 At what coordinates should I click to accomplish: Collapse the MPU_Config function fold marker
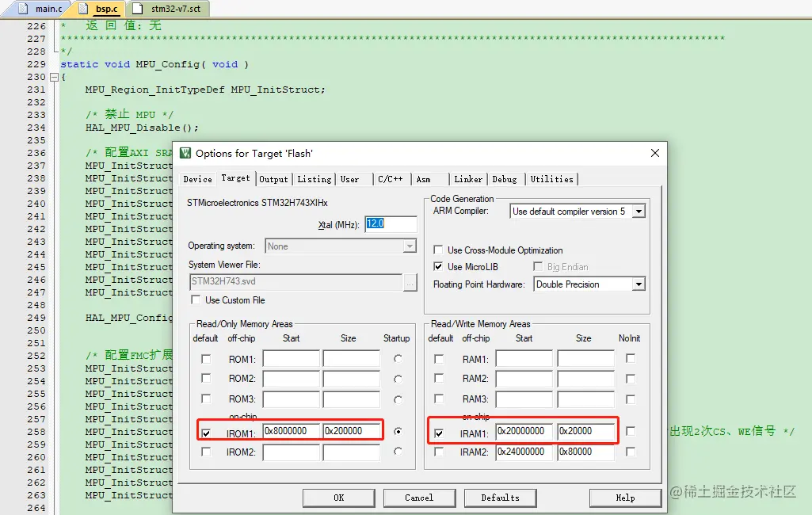[x=54, y=77]
